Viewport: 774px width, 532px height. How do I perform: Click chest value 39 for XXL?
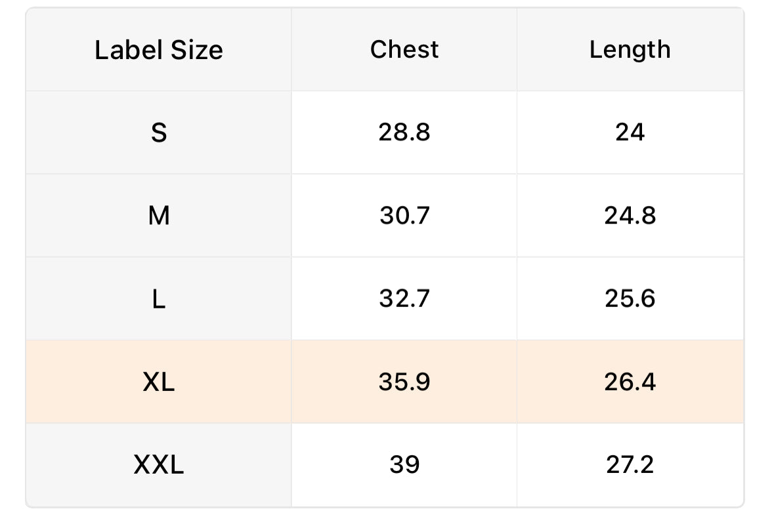pos(404,464)
